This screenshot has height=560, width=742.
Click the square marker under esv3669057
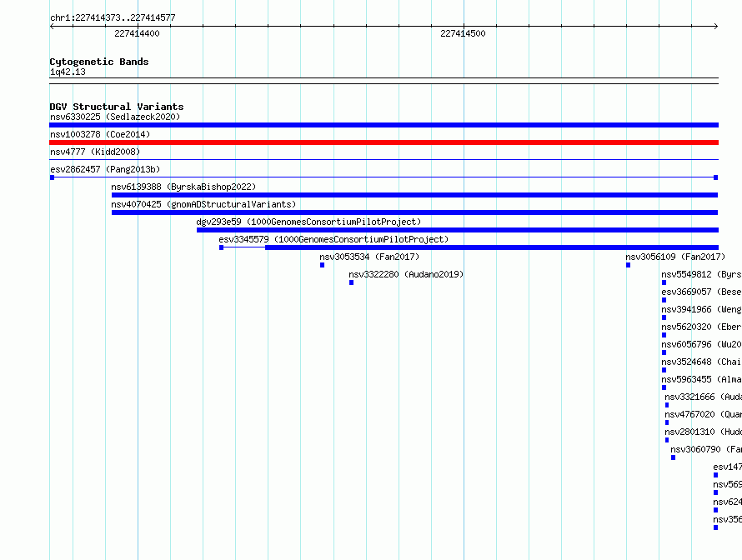click(x=664, y=300)
